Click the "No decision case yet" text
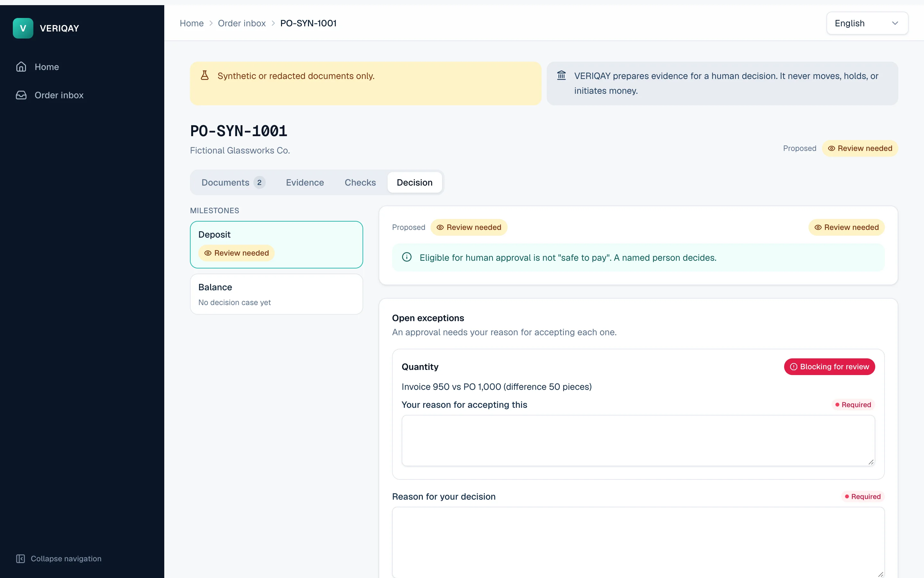924x578 pixels. pyautogui.click(x=235, y=302)
